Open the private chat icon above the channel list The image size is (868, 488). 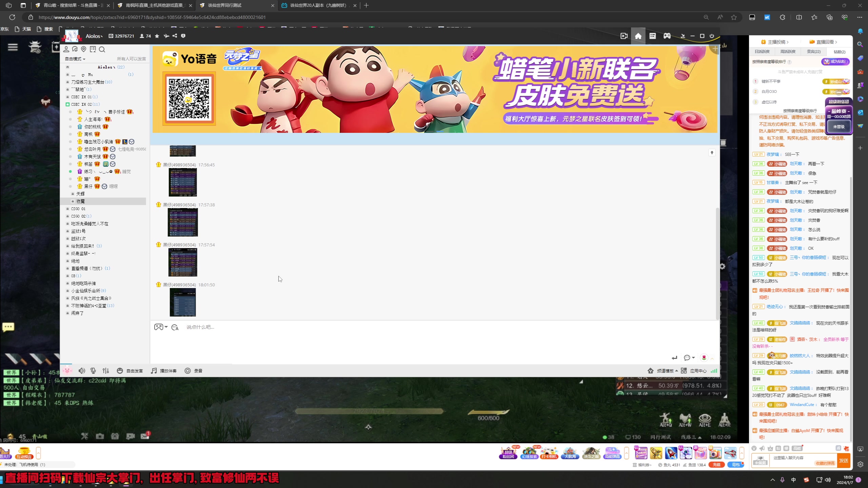[75, 49]
